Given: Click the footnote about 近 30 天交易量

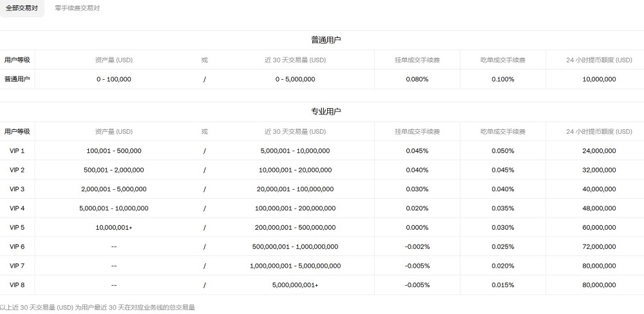Looking at the screenshot, I should point(98,308).
